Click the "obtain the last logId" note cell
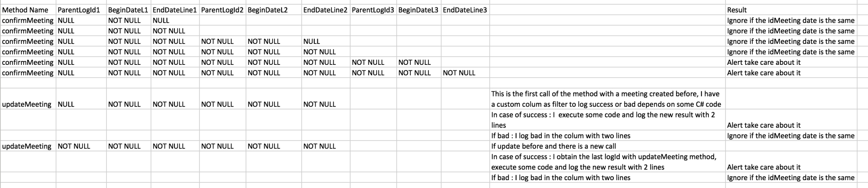The height and width of the screenshot is (188, 868). point(604,162)
